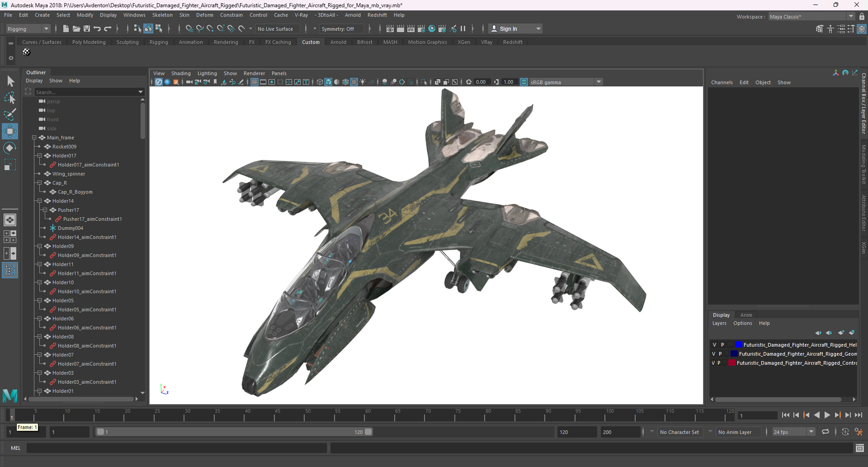Click the Symmetry: Off button
The image size is (868, 467).
(x=341, y=29)
